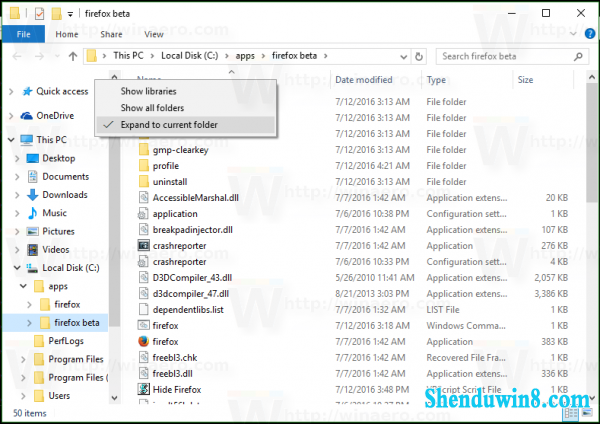Screen dimensions: 600x424
Task: Click file list vertical scrollbar down arrow
Action: (592, 398)
